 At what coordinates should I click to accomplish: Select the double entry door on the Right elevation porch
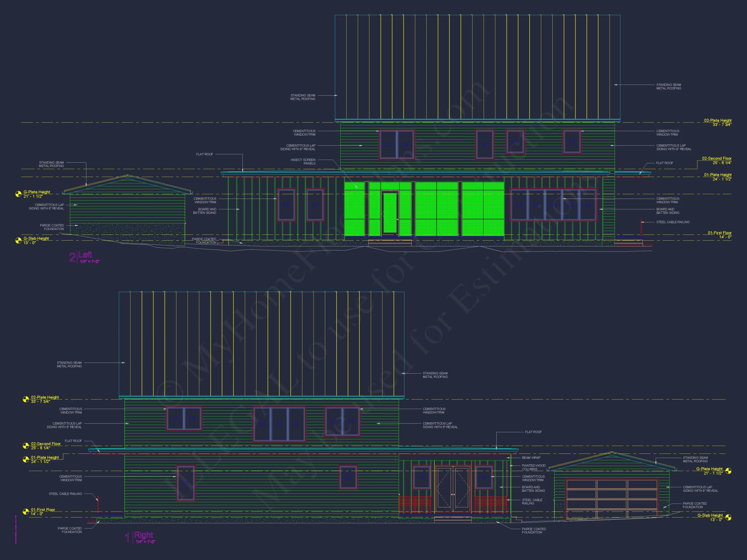tap(453, 490)
